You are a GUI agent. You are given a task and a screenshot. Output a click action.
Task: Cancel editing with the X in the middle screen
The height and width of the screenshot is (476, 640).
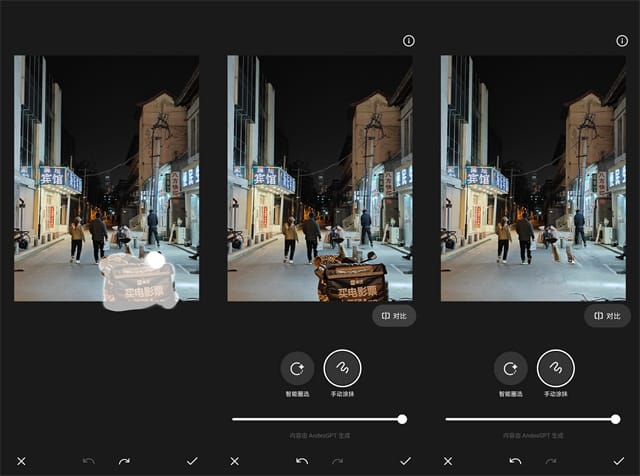tap(234, 461)
